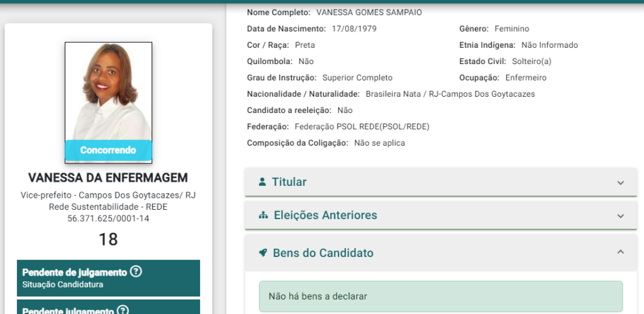Click the candidate photo thumbnail
Viewport: 644px width, 314px height.
(108, 91)
